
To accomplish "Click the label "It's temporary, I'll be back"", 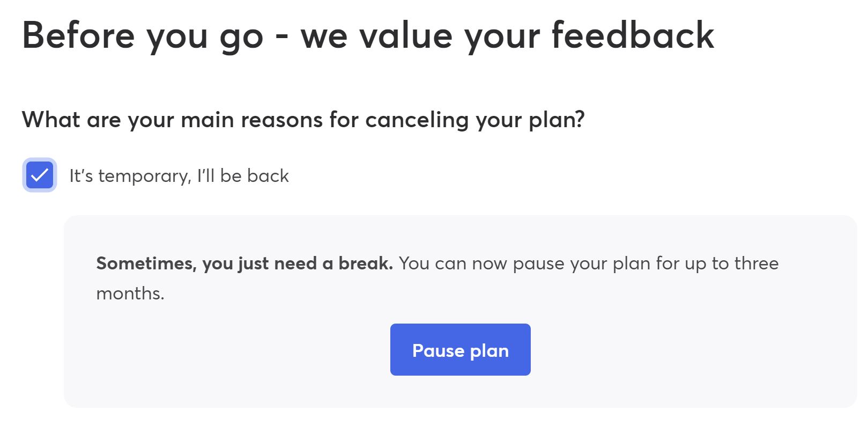I will coord(178,175).
